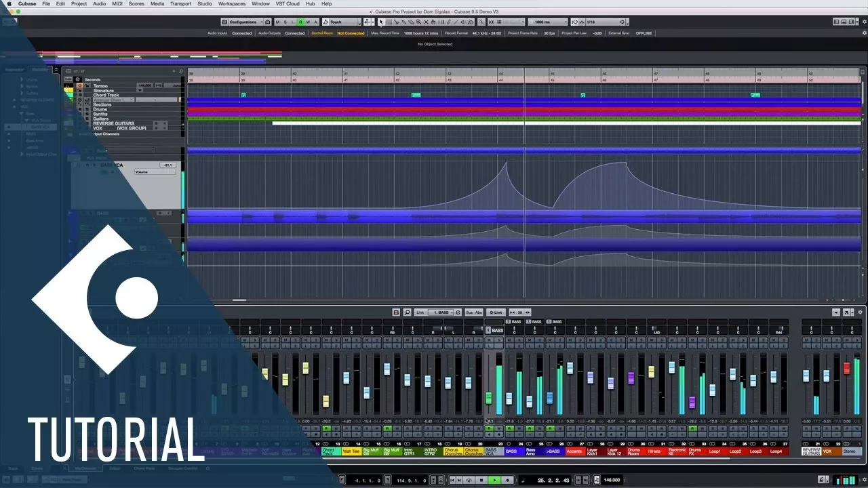Click the Link group settings circle icon
The height and width of the screenshot is (488, 868).
pos(458,312)
